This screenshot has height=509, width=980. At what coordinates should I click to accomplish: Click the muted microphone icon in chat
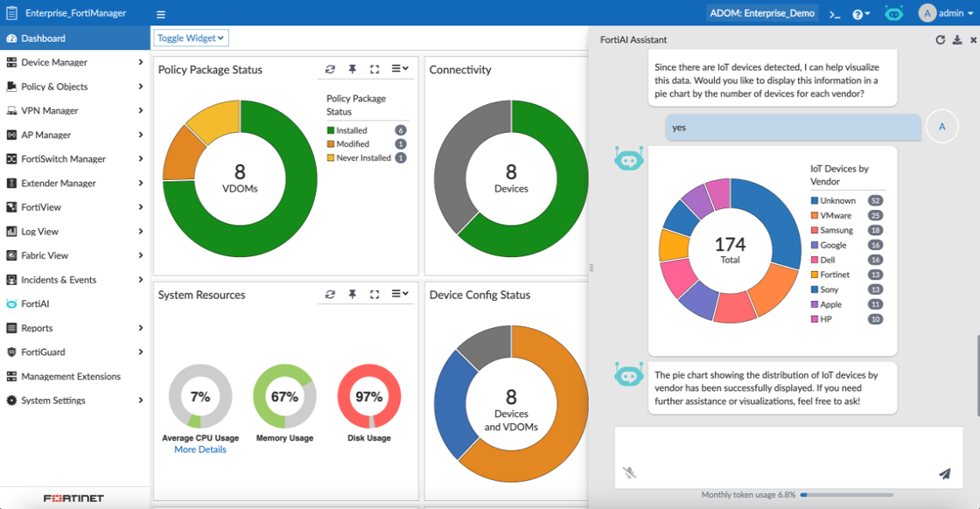pos(629,473)
